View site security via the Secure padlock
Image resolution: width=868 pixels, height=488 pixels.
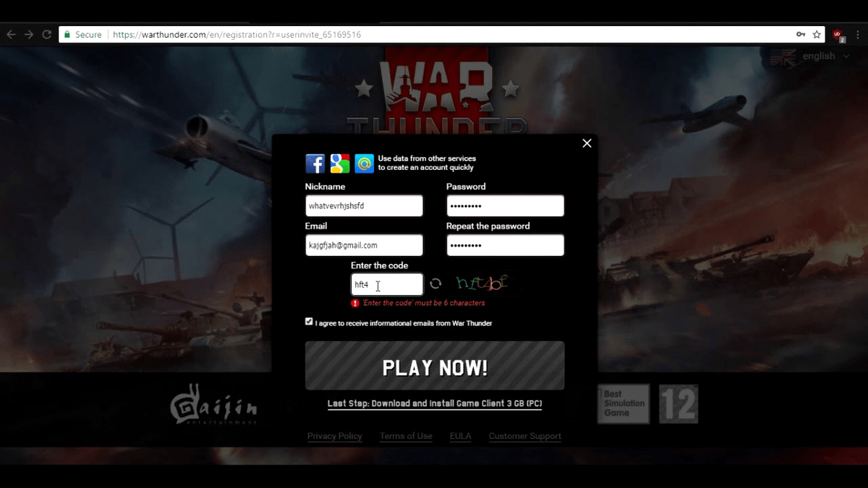pos(67,34)
